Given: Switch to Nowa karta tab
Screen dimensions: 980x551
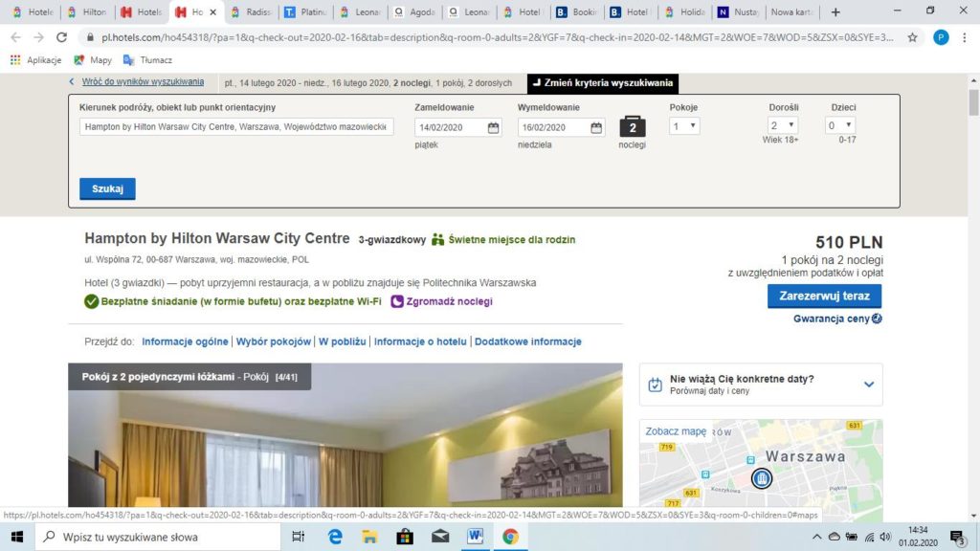Looking at the screenshot, I should point(791,11).
